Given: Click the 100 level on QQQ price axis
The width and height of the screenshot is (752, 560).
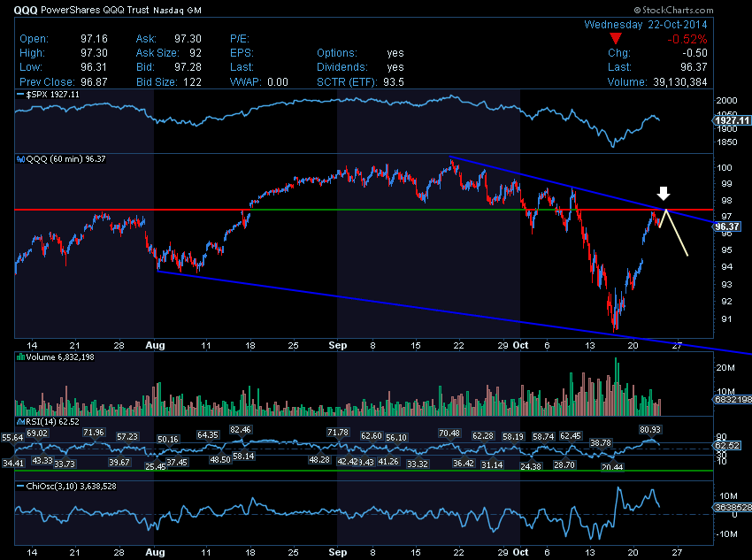Looking at the screenshot, I should coord(725,167).
